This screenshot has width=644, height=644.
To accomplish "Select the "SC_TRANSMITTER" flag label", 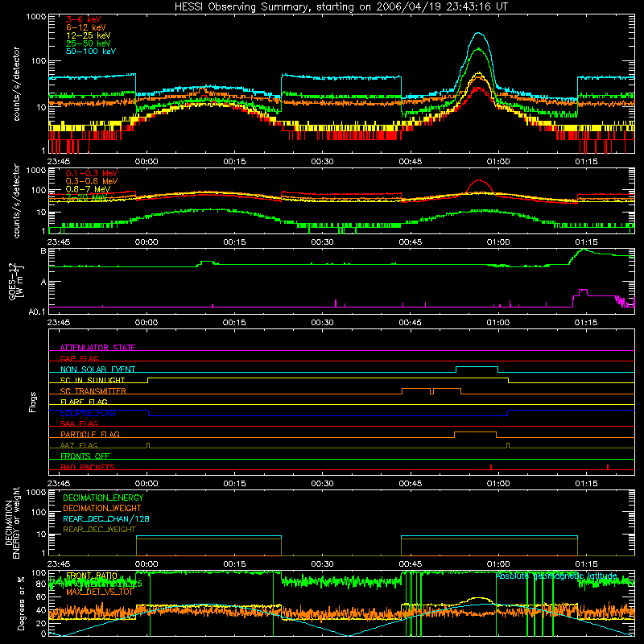I will coord(93,391).
